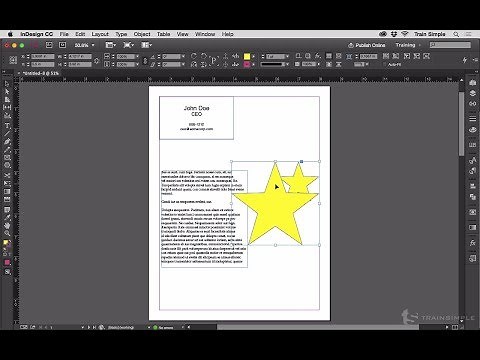Open macOS Spotlight search icon
Screen dimensions: 480x360
click(456, 34)
